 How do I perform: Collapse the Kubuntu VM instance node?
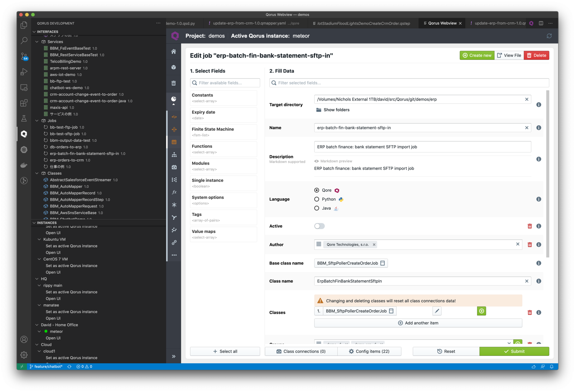(39, 240)
